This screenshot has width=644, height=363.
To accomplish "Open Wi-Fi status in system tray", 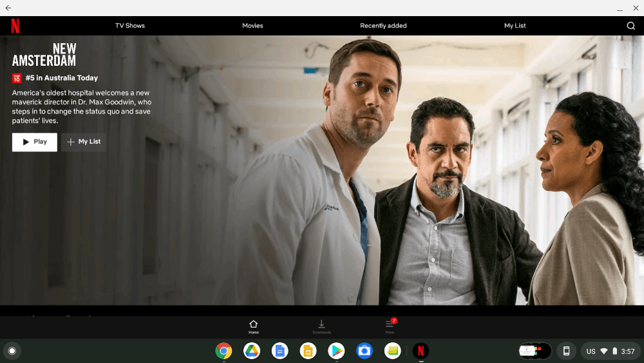I will 604,351.
